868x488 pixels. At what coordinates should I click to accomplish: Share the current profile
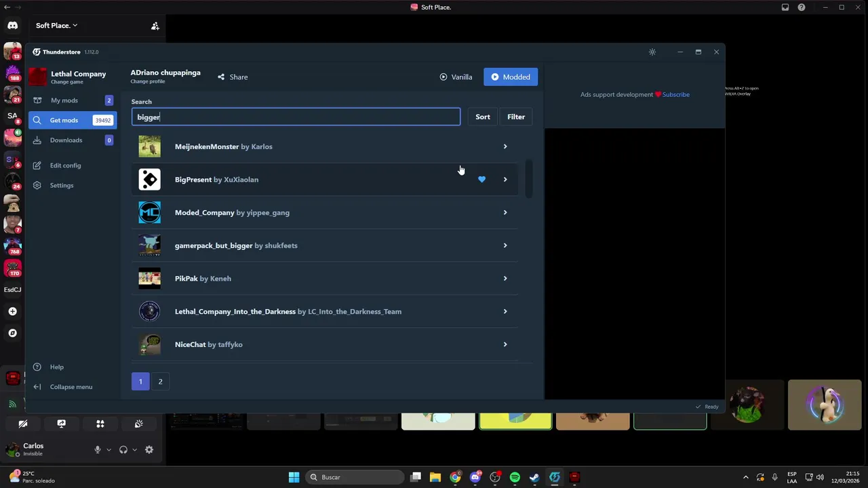pyautogui.click(x=233, y=77)
